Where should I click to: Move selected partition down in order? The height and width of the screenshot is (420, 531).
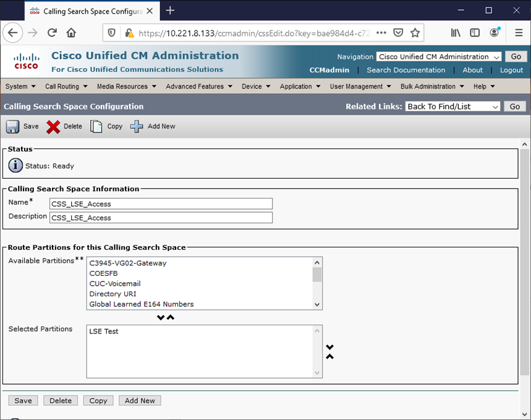pos(330,347)
